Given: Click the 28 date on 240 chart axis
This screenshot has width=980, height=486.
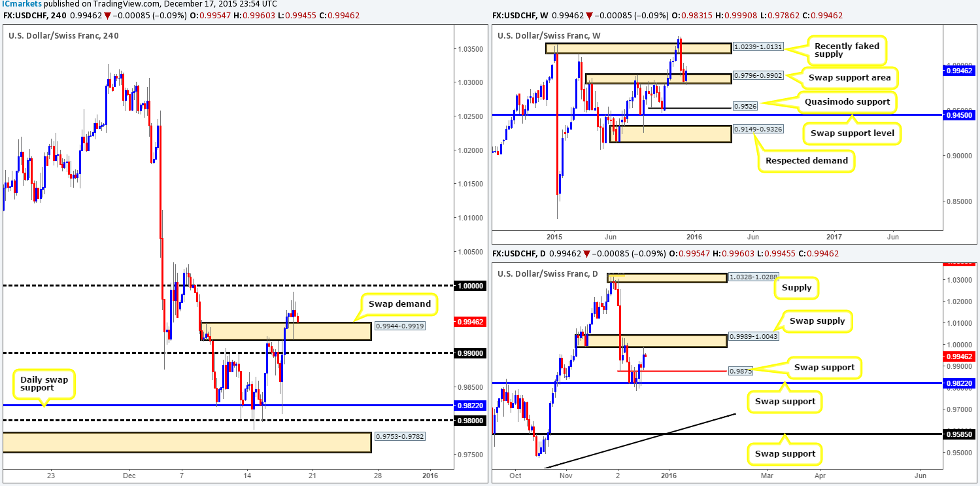Looking at the screenshot, I should [379, 475].
